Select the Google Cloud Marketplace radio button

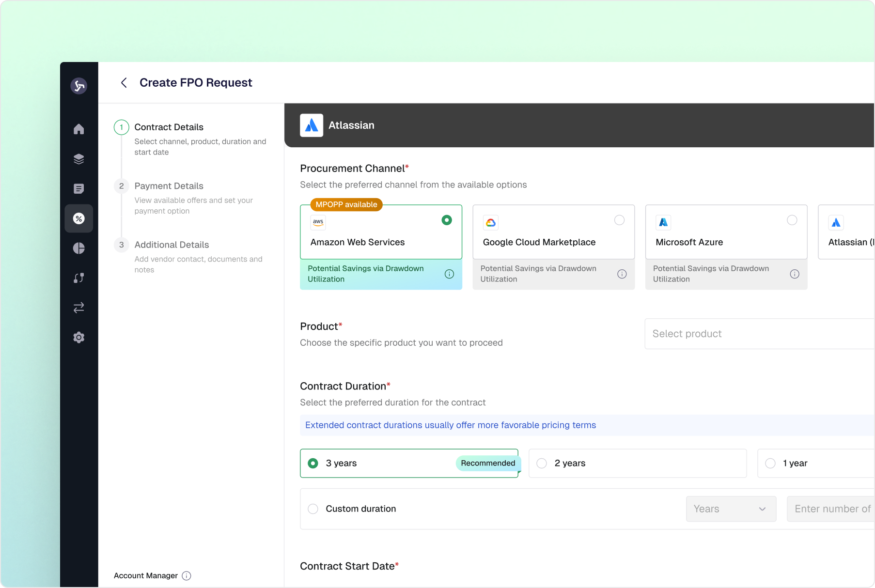[619, 220]
